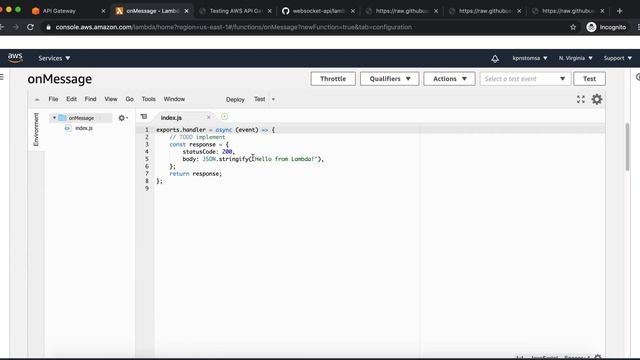Screen dimensions: 640x360
Task: Add a new editor tab with plus icon
Action: [x=224, y=117]
